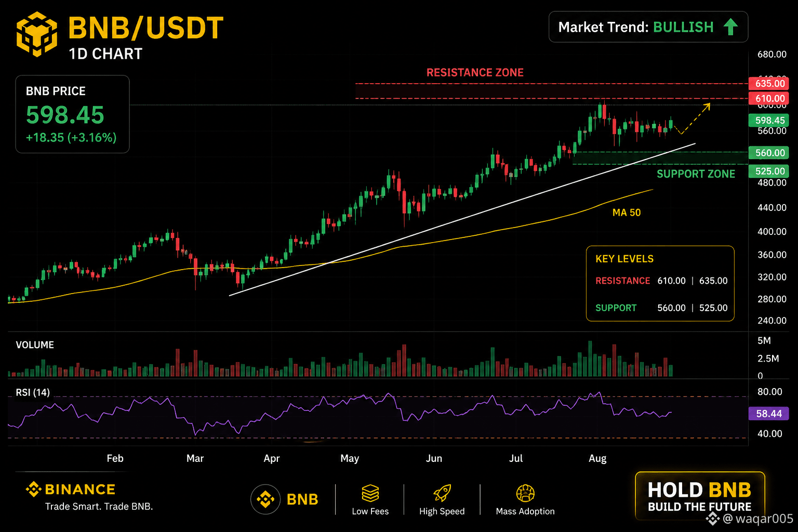798x532 pixels.
Task: Click the High Speed caption
Action: coord(442,511)
